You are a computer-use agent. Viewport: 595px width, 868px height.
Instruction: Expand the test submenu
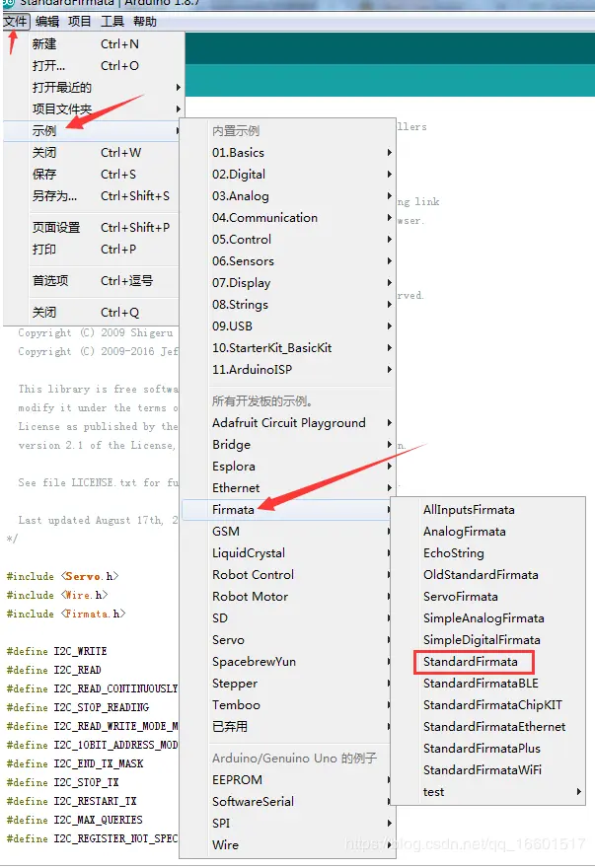point(488,792)
